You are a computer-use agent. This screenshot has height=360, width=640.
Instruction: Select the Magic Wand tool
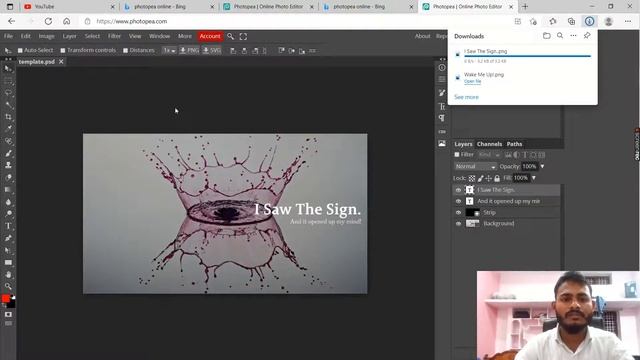point(8,105)
